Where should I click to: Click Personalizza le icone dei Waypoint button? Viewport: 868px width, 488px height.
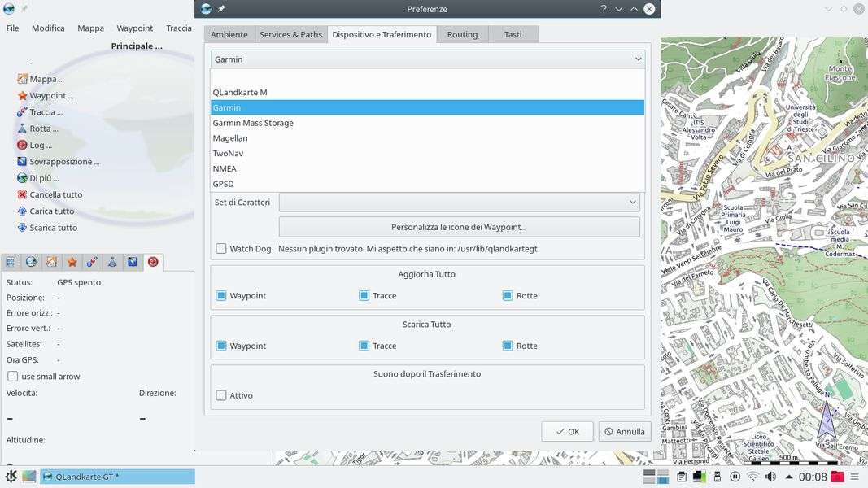(459, 227)
